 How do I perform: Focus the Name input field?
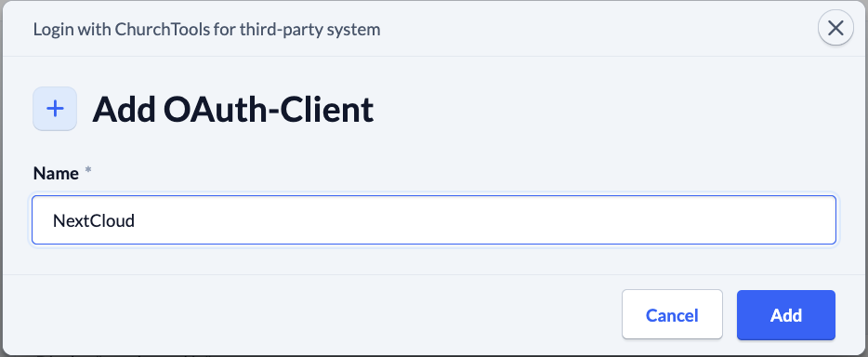click(x=433, y=220)
